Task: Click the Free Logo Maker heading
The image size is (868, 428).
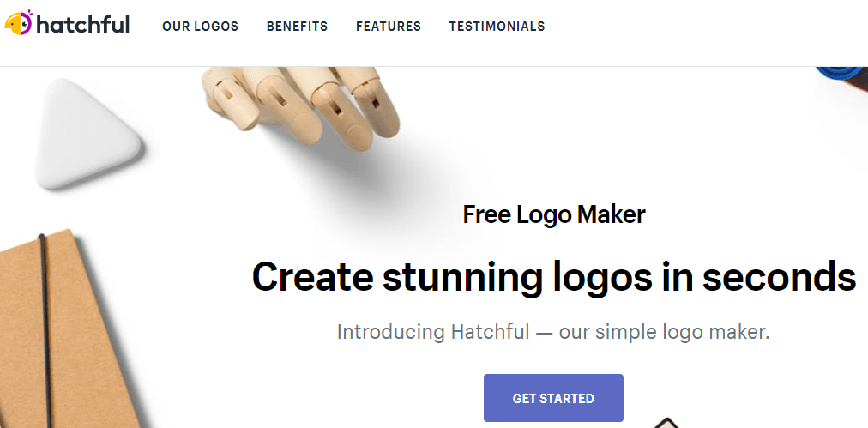Action: point(554,214)
